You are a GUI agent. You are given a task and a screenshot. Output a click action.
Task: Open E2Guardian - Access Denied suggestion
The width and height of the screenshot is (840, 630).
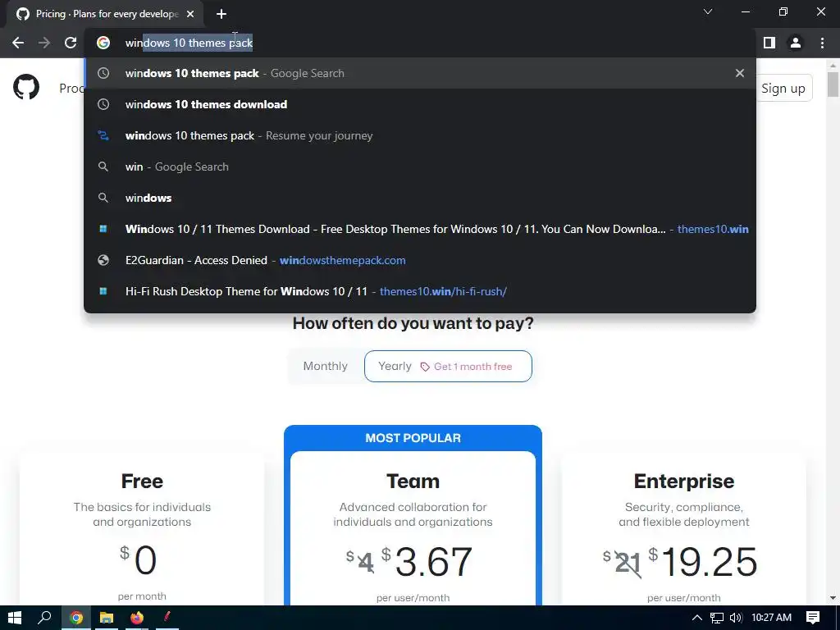click(420, 260)
